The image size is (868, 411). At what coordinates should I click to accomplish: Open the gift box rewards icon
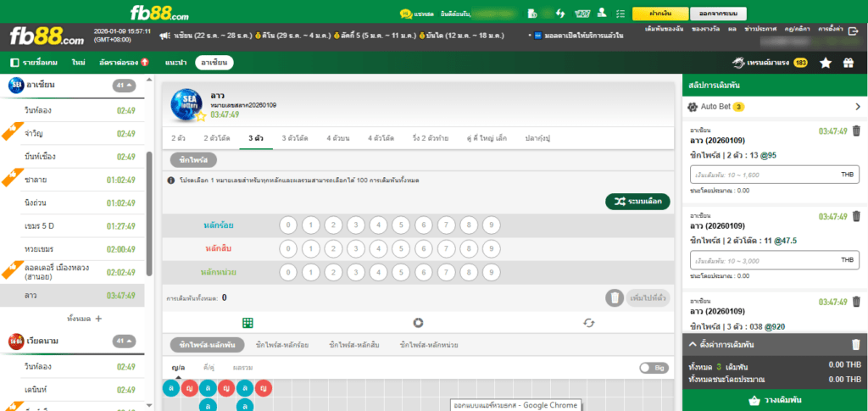[849, 63]
